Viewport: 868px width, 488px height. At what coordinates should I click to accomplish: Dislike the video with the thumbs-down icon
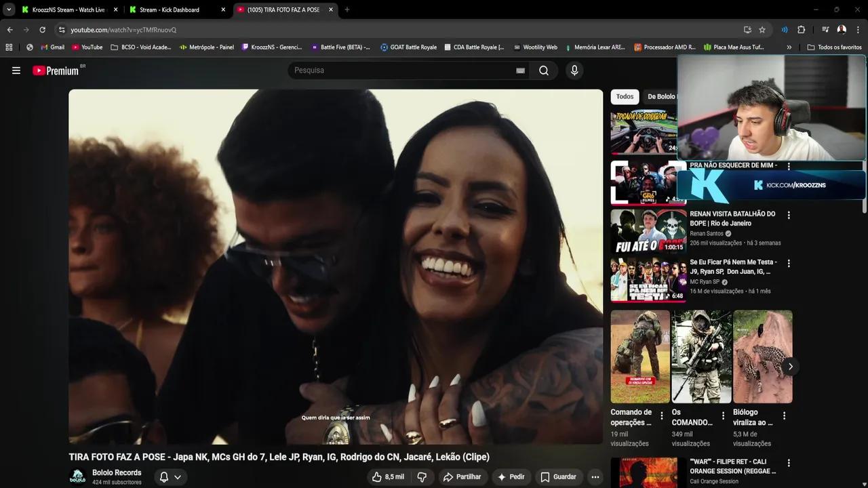[x=422, y=476]
